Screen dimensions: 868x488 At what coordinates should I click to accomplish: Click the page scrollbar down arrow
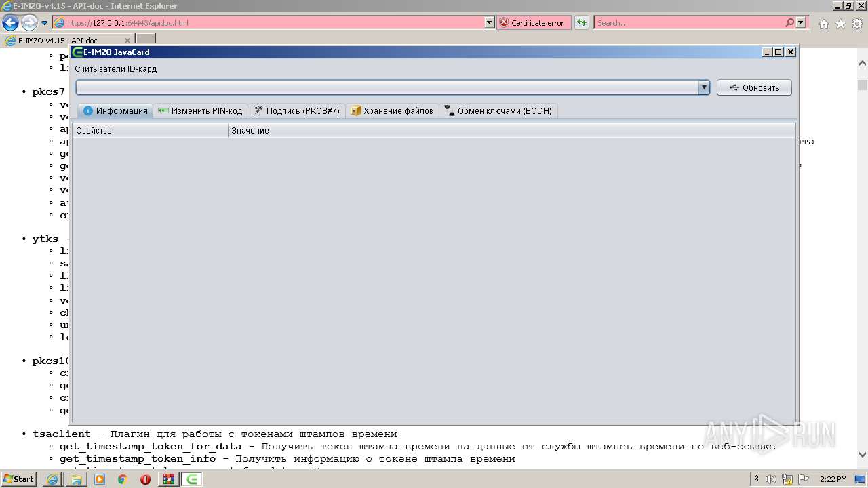click(x=862, y=455)
